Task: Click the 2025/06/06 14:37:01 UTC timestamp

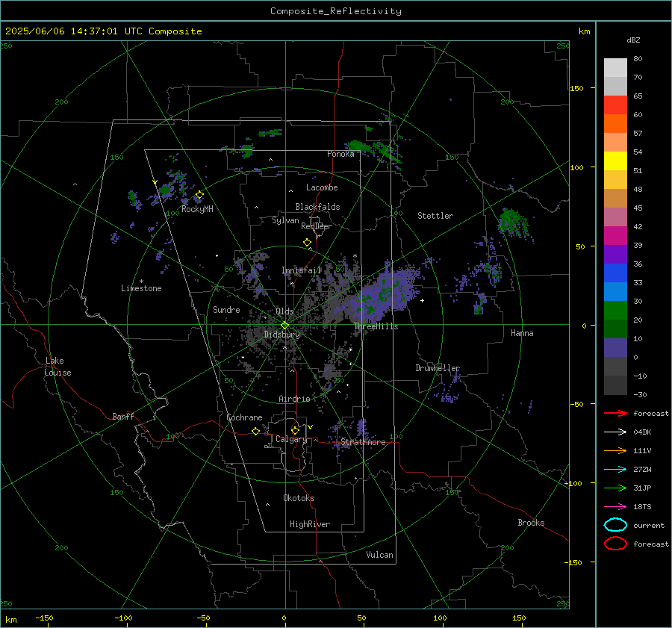Action: tap(73, 31)
